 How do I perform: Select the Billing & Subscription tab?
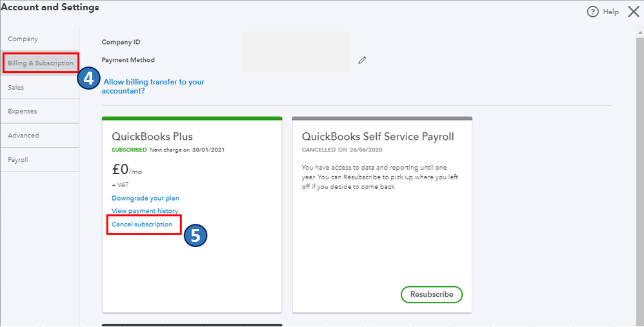pyautogui.click(x=41, y=63)
